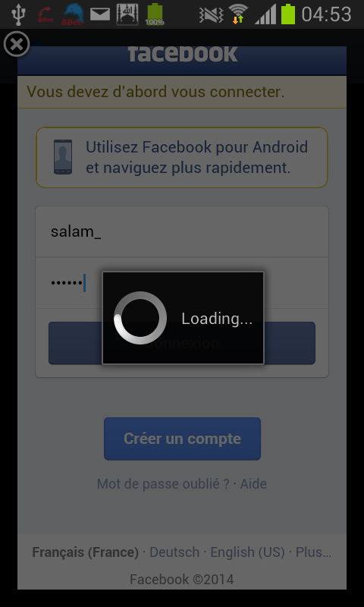Viewport: 364px width, 607px height.
Task: Open the Aide help link
Action: tap(253, 484)
